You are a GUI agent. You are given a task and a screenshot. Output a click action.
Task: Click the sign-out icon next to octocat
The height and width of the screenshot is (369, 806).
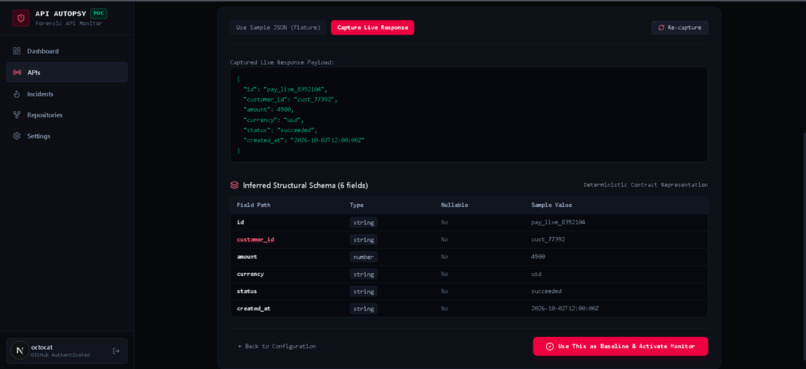116,351
